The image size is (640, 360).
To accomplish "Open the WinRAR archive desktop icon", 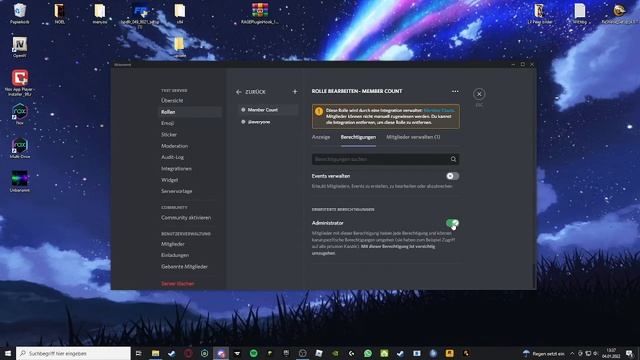I will tap(260, 13).
